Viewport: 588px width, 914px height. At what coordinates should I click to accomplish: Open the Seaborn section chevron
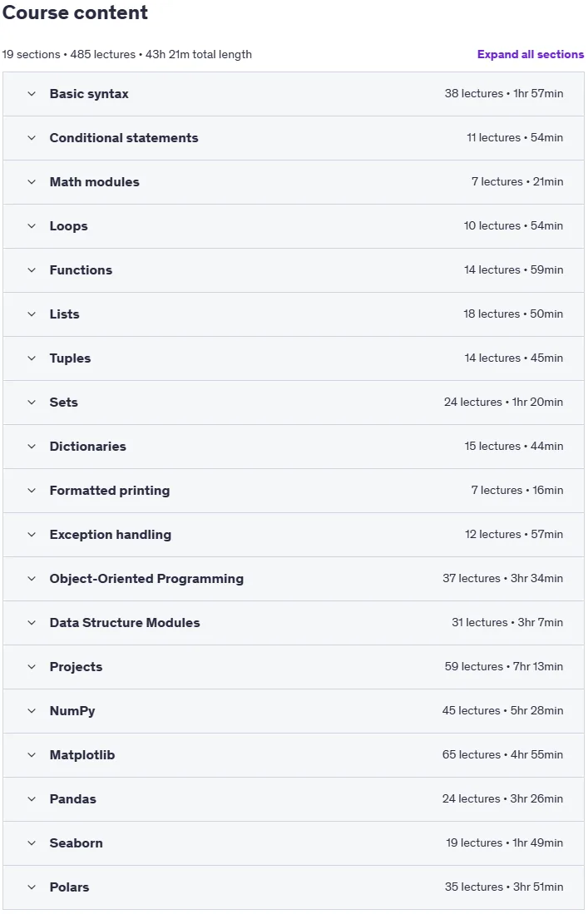32,843
